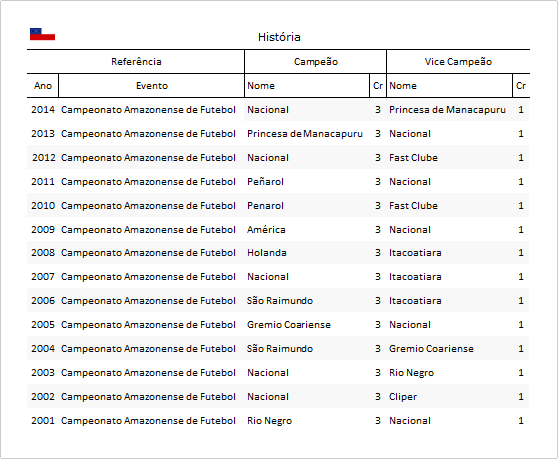558x459 pixels.
Task: Select the 2014 year cell
Action: click(43, 110)
